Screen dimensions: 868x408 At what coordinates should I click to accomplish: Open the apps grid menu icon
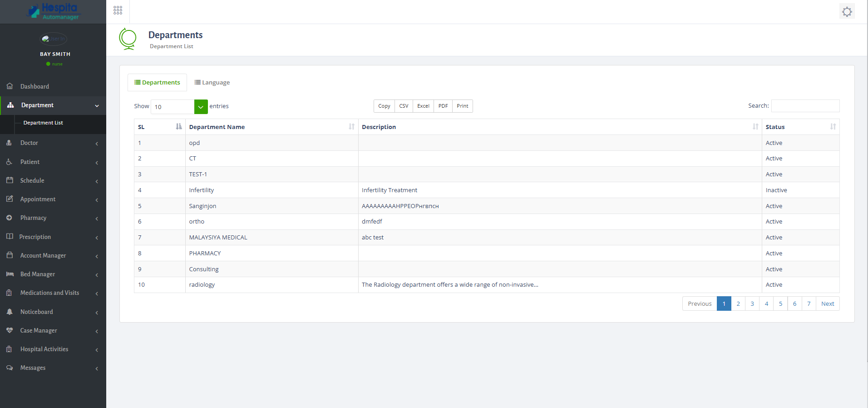(118, 10)
